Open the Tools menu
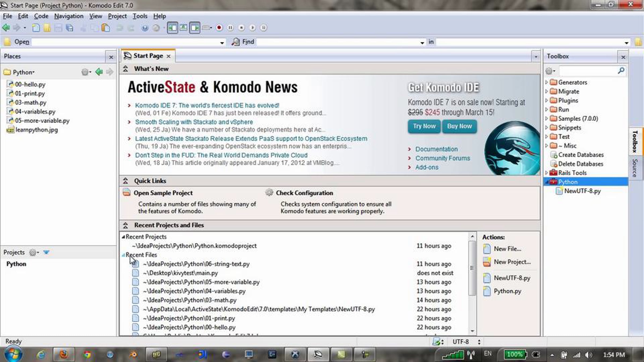The image size is (644, 362). [140, 16]
